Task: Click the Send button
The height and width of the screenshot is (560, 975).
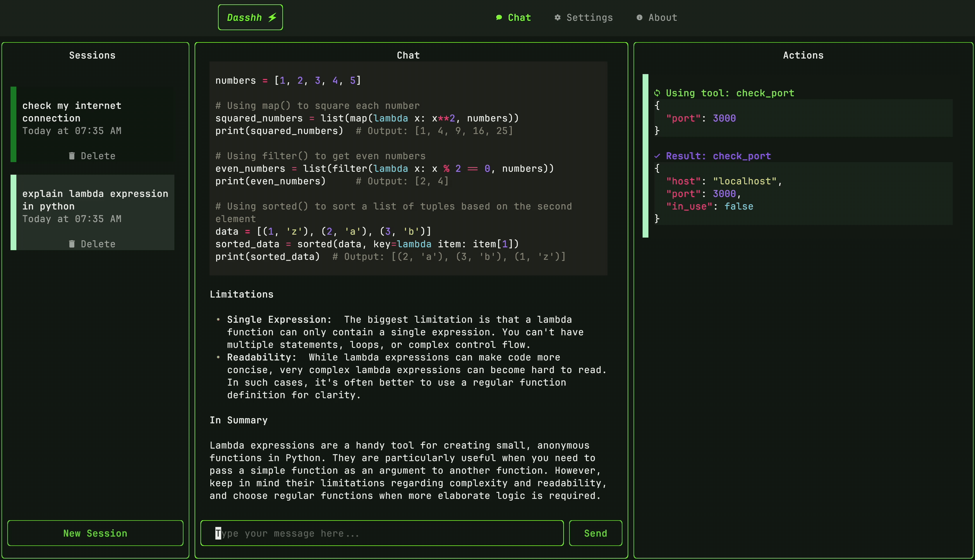Action: pyautogui.click(x=595, y=533)
